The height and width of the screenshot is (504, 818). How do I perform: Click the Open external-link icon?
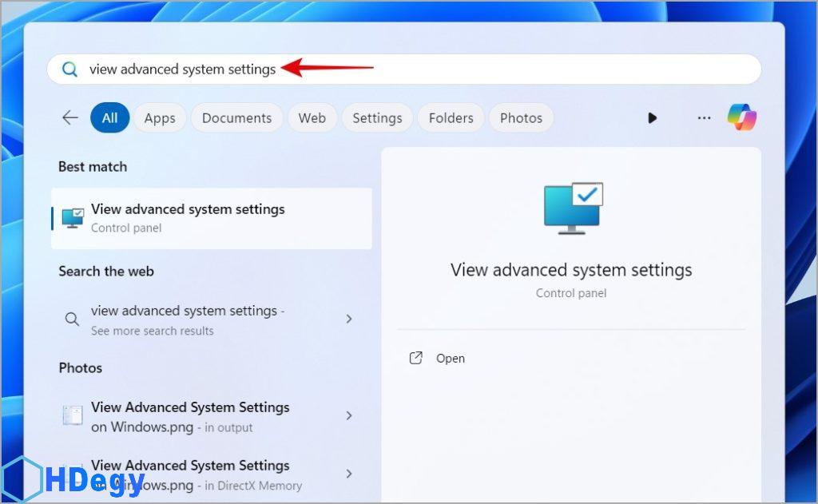pyautogui.click(x=415, y=359)
